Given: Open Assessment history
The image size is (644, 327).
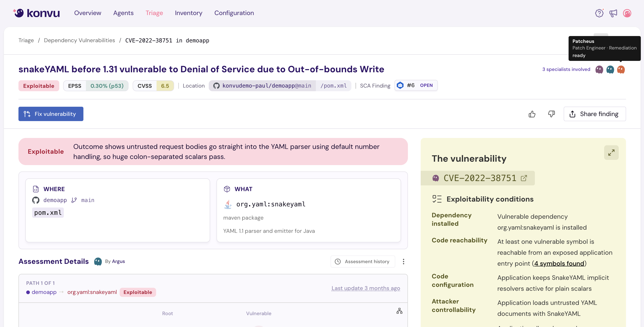Looking at the screenshot, I should (363, 262).
